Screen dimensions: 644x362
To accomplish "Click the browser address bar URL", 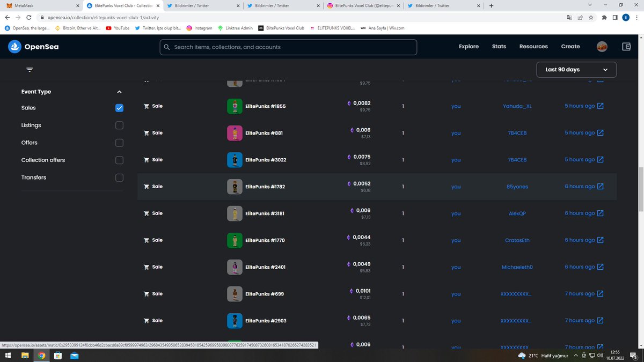I will pos(103,18).
